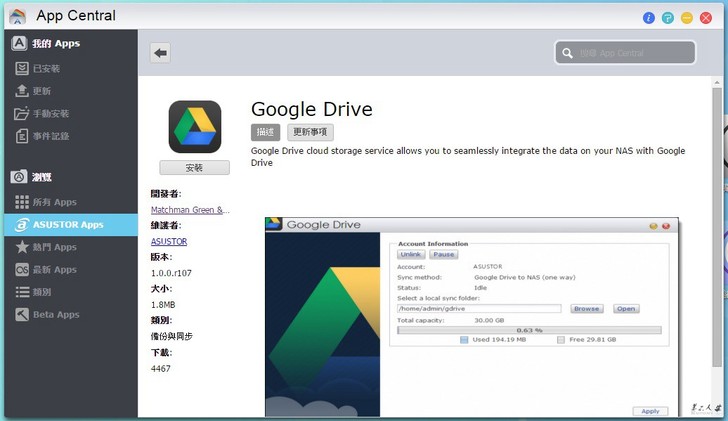Click the Google Drive title heading

[312, 110]
